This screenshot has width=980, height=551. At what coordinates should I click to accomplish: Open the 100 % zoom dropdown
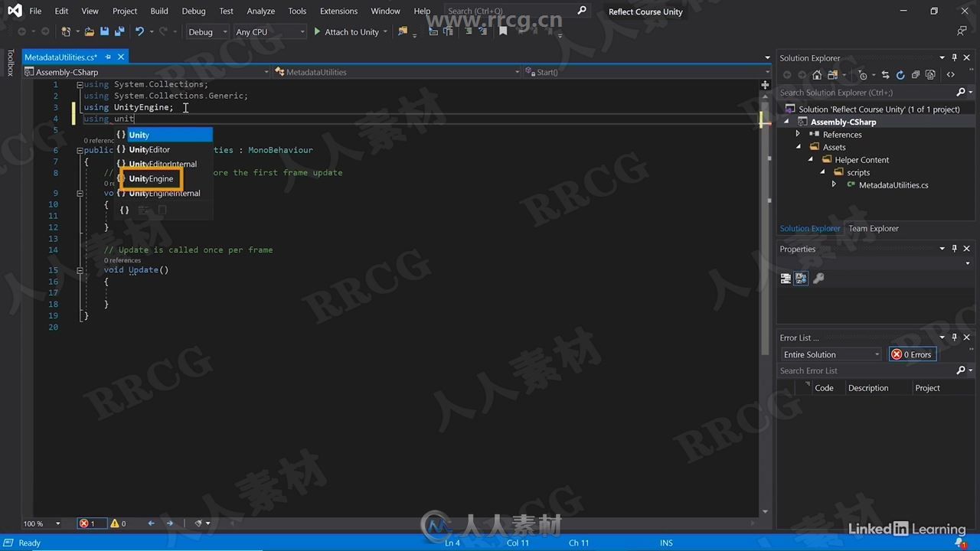42,523
